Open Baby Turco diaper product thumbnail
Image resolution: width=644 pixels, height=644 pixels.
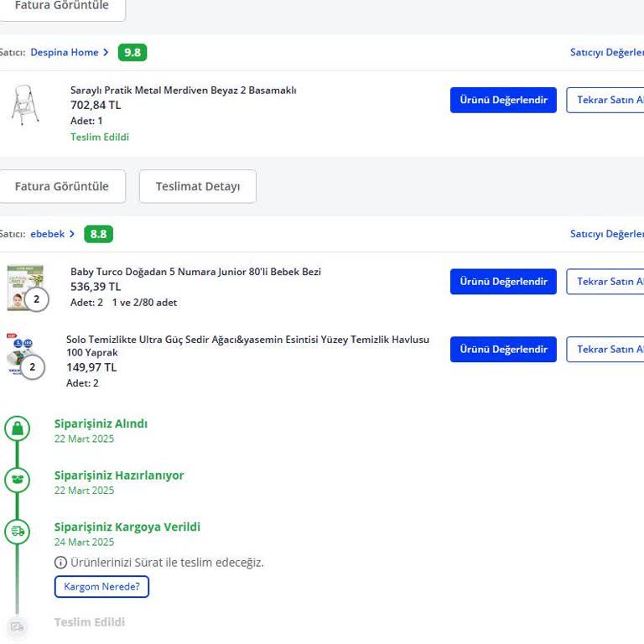click(x=27, y=288)
